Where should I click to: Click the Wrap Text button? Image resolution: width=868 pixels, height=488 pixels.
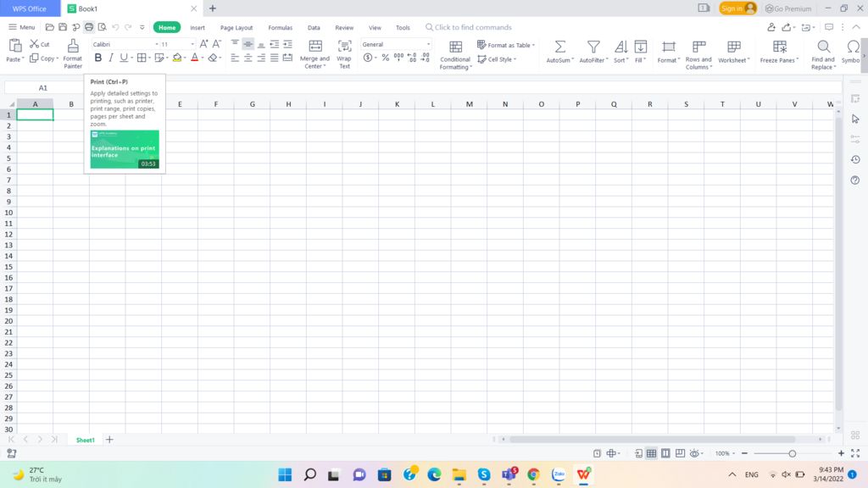[x=344, y=53]
